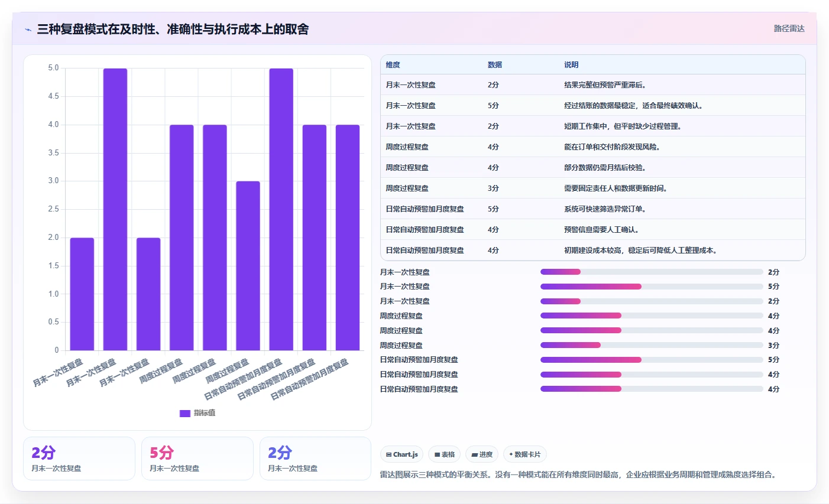Click the table cell 结果完整但预警严重滞后。

[605, 85]
